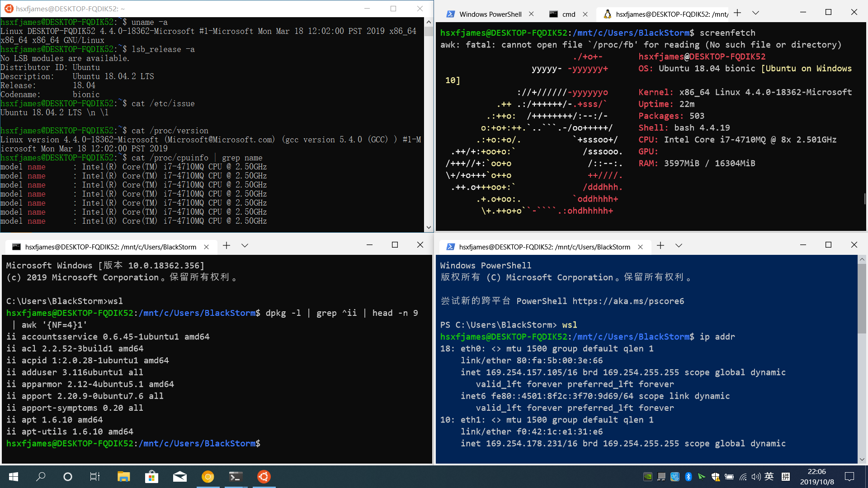Open Intel graphics tray icon
This screenshot has height=488, width=868.
pos(675,477)
